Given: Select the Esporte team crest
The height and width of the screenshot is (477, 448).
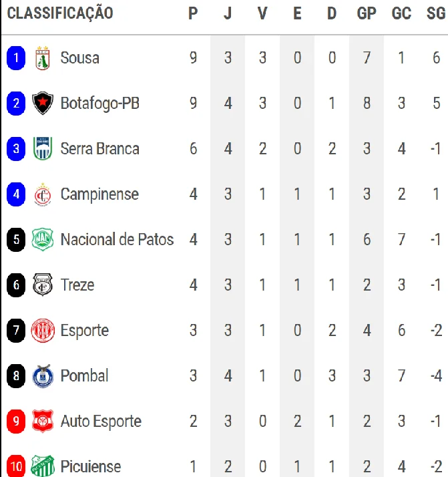Looking at the screenshot, I should point(42,331).
